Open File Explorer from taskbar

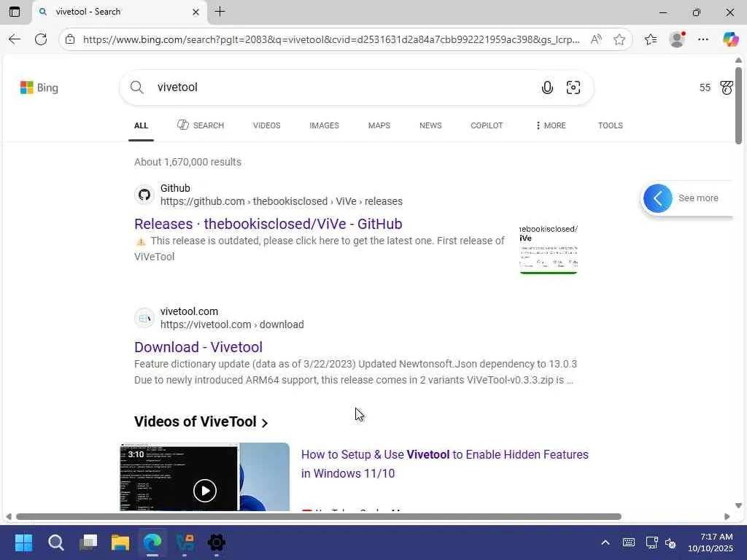(120, 542)
